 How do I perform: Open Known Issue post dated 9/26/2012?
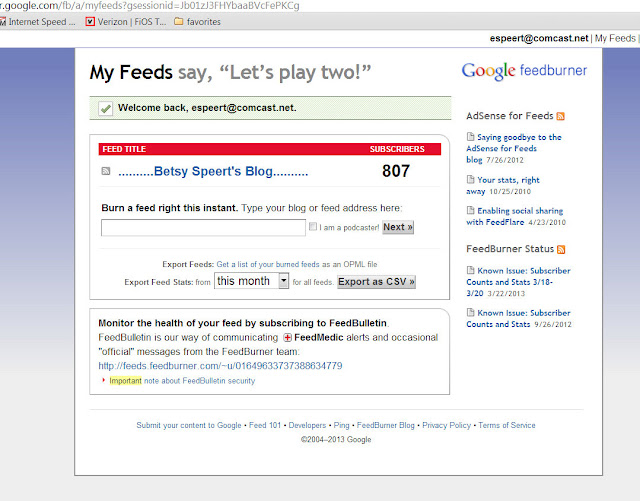point(518,318)
